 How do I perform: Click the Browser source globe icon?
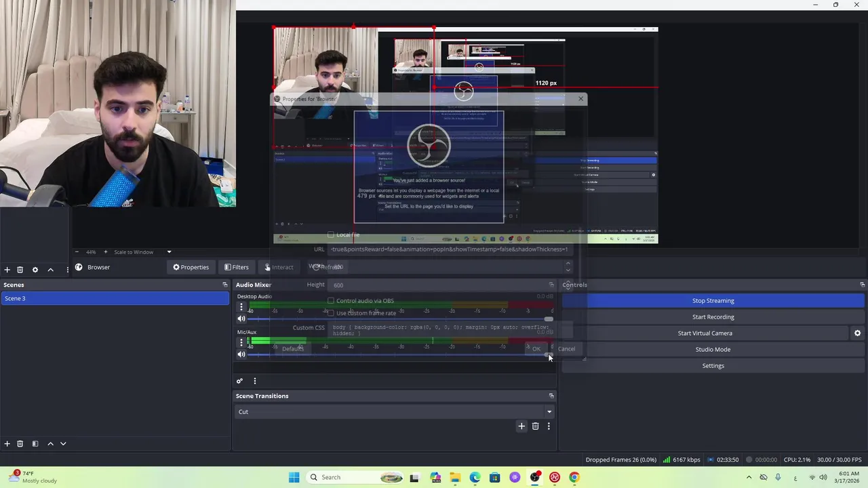(x=79, y=267)
